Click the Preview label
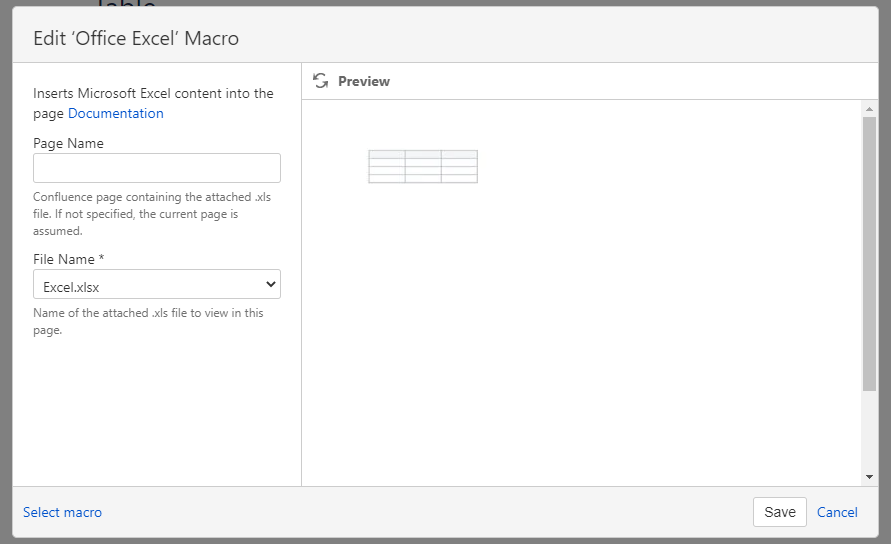 [364, 81]
